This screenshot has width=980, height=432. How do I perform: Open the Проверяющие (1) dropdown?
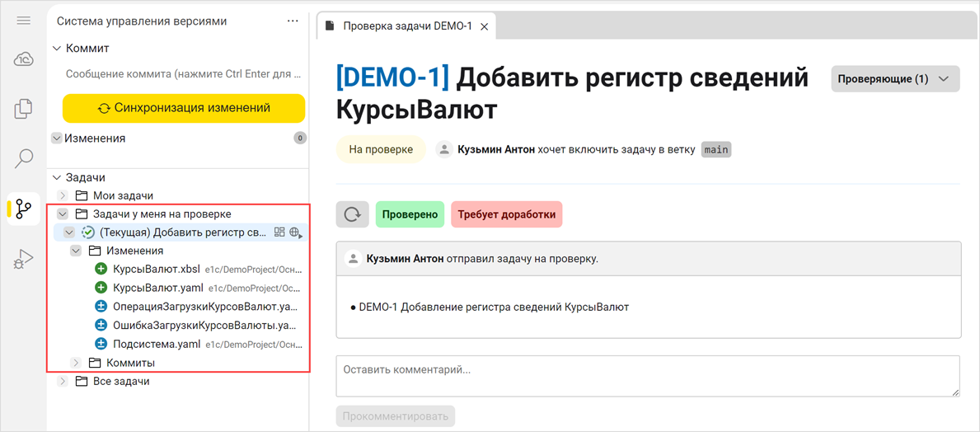click(895, 79)
